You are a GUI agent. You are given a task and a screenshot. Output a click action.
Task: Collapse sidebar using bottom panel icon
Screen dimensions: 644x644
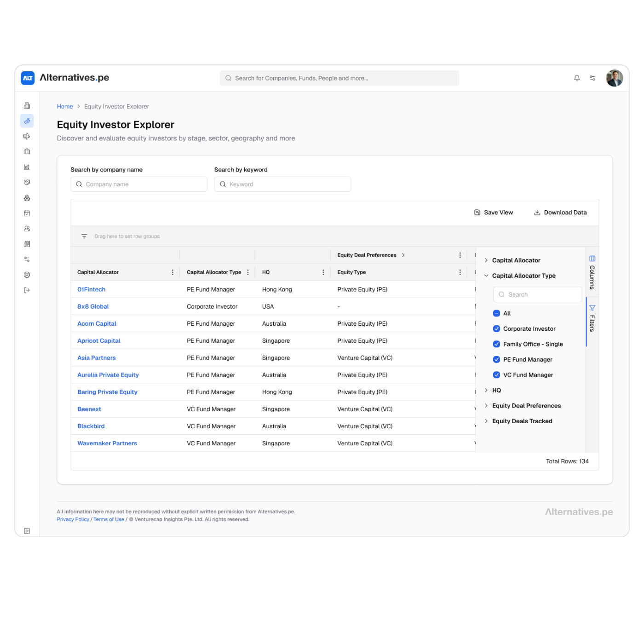click(x=27, y=531)
